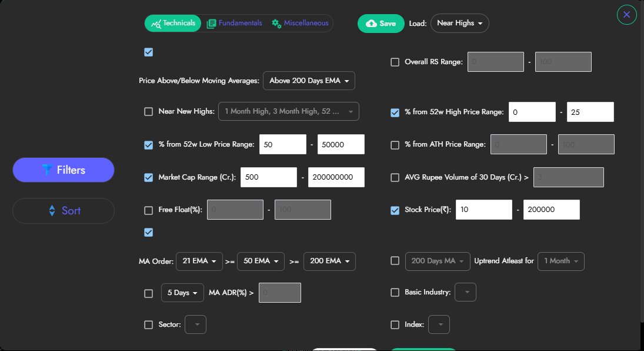
Task: Enable the MA ADR(%) checkbox
Action: pyautogui.click(x=149, y=293)
